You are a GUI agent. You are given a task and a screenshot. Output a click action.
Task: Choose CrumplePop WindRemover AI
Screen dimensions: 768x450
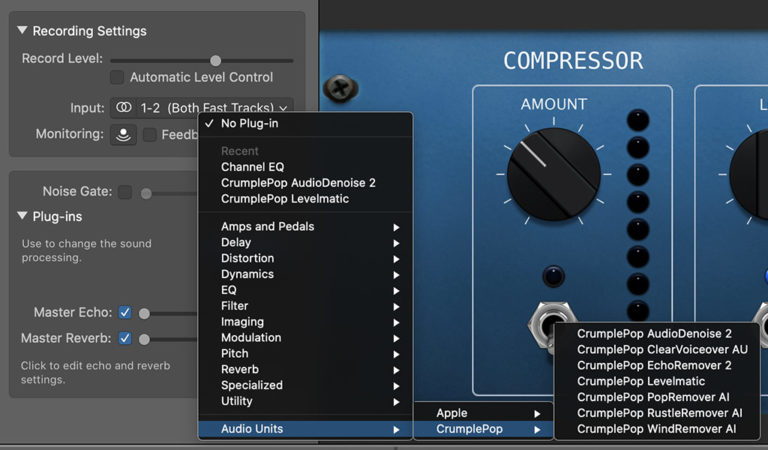coord(657,429)
